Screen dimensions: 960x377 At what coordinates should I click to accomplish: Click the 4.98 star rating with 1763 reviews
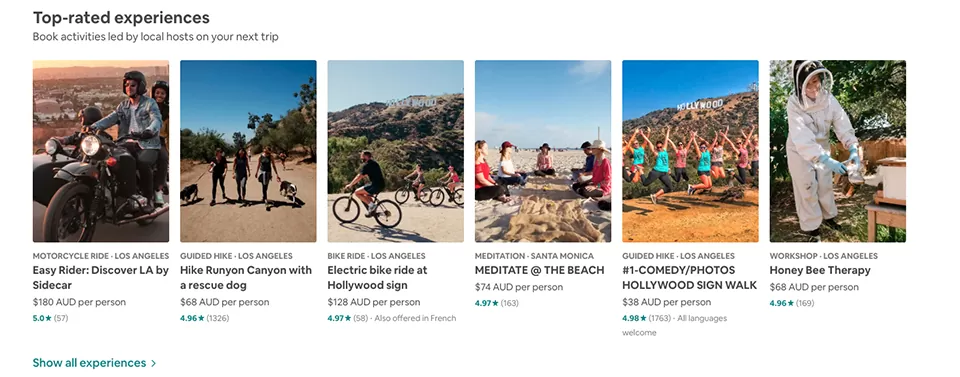pyautogui.click(x=634, y=318)
